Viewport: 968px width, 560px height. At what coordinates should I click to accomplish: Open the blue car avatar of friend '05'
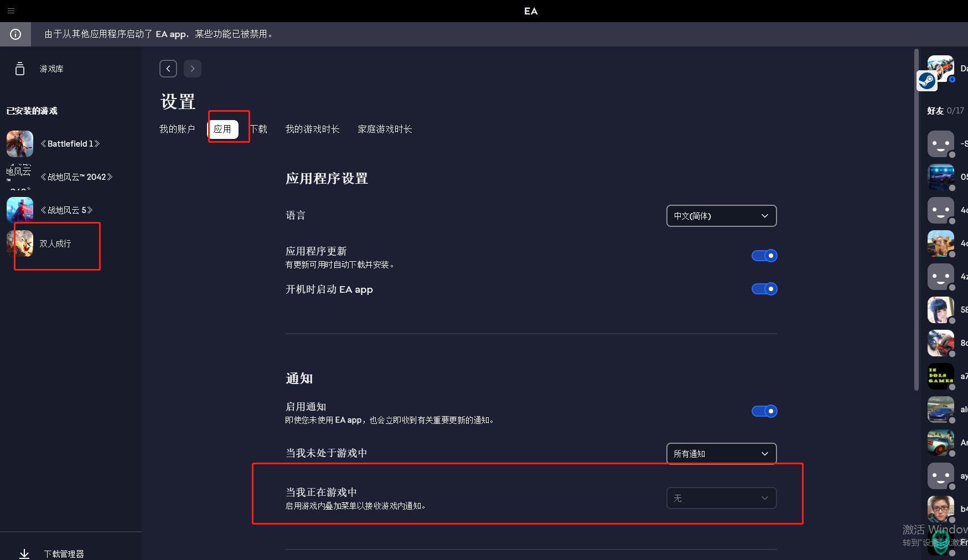click(x=941, y=177)
